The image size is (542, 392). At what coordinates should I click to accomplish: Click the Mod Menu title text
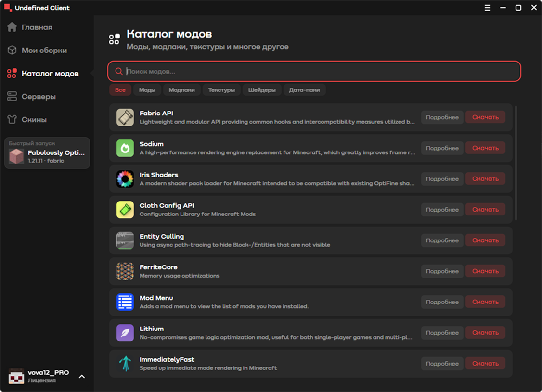(156, 298)
